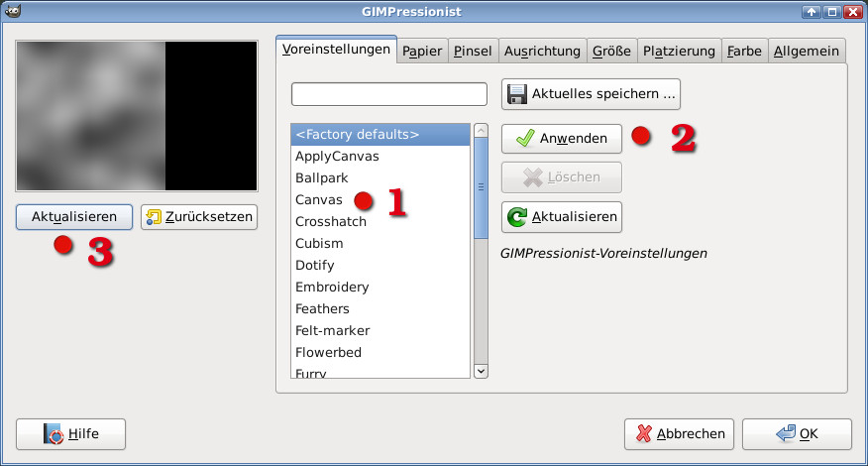Image resolution: width=868 pixels, height=466 pixels.
Task: Select the Embroidery preset
Action: point(332,288)
